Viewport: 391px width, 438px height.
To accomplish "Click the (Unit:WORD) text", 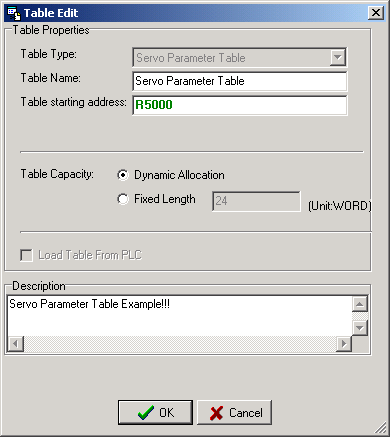I will coord(339,206).
